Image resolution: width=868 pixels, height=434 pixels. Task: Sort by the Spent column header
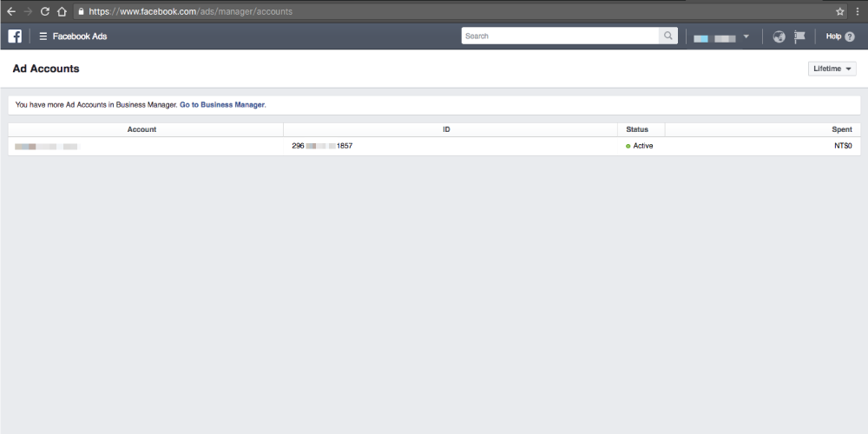(842, 129)
